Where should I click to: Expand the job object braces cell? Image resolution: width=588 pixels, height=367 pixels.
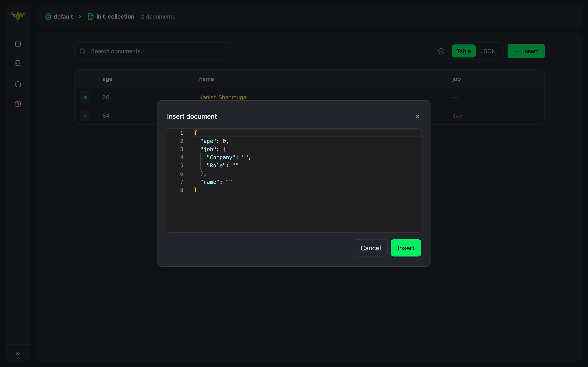(x=457, y=116)
